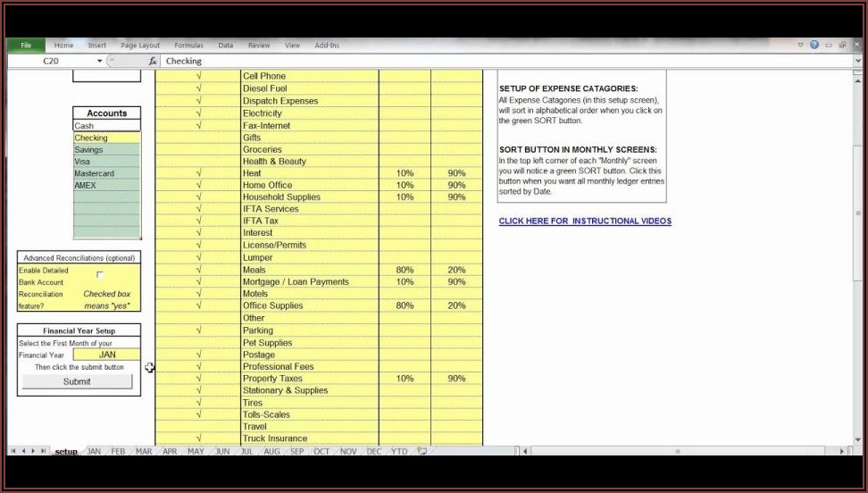
Task: Click the Submit button
Action: click(77, 381)
